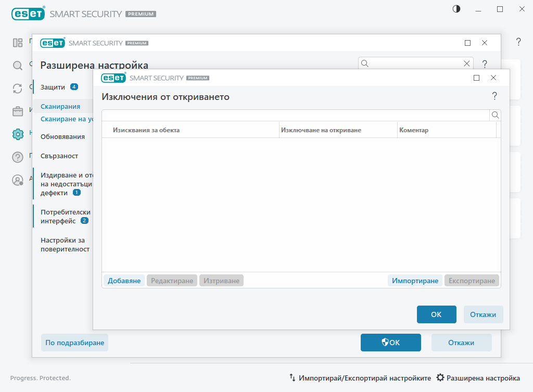
Task: Open the tools briefcase sidebar icon
Action: (18, 111)
